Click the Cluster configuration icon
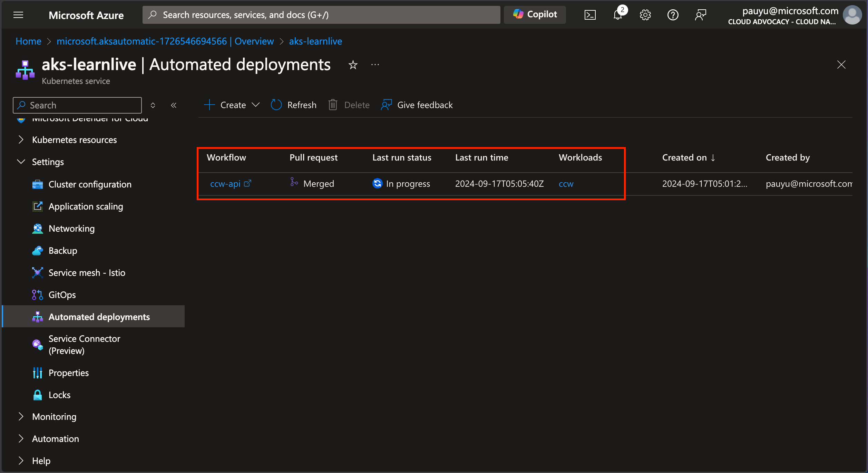 37,184
